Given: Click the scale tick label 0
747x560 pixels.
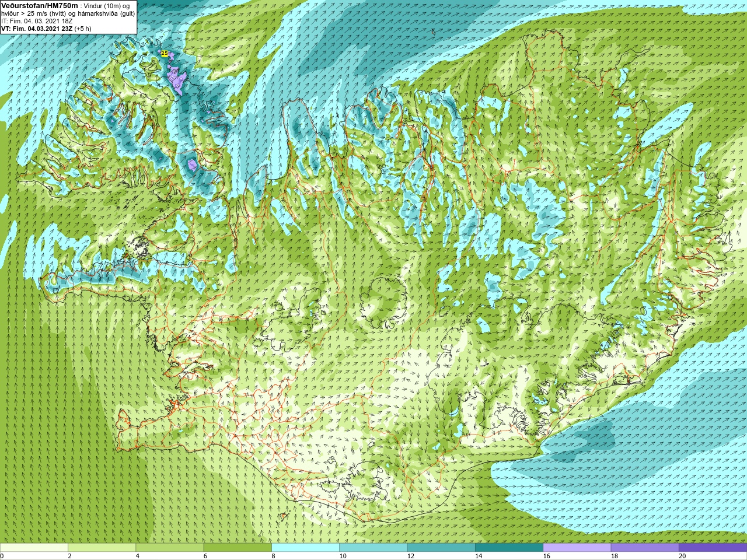Looking at the screenshot, I should coord(2,556).
